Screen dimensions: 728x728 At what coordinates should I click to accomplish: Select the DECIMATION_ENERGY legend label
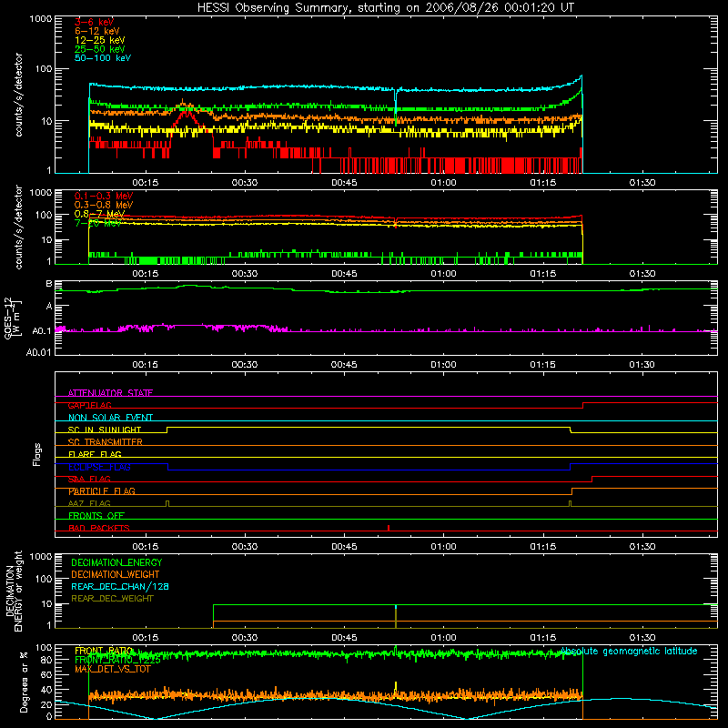[116, 562]
